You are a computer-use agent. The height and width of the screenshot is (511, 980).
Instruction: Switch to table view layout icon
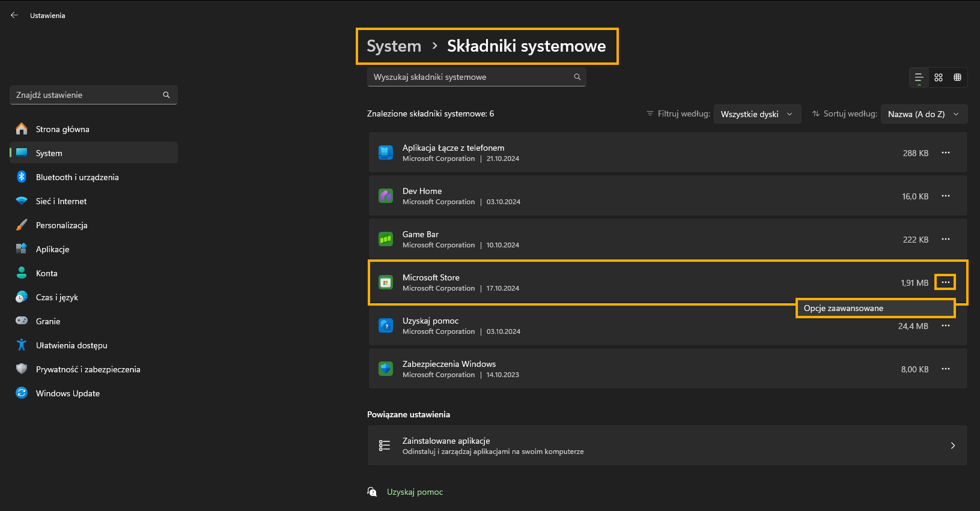pos(958,77)
